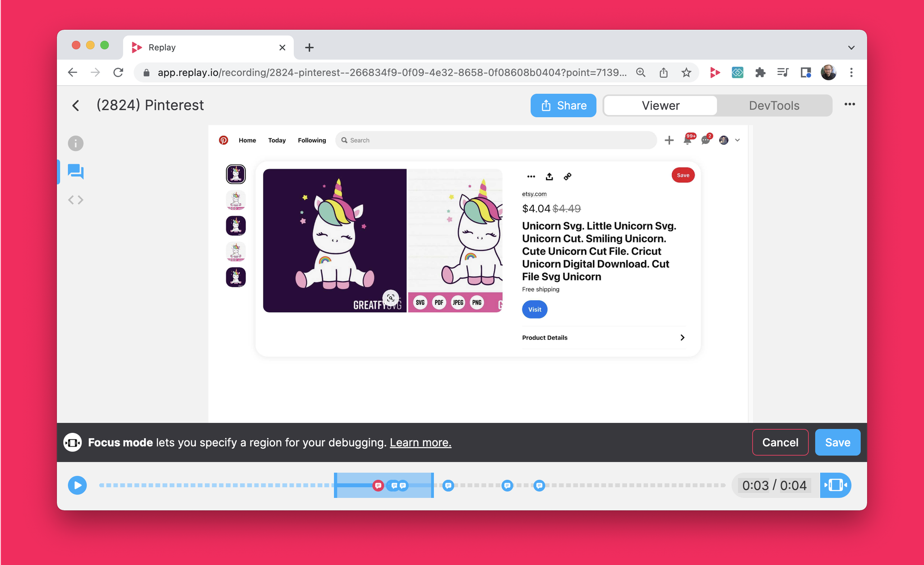Select the Replay browser tab

[x=208, y=47]
